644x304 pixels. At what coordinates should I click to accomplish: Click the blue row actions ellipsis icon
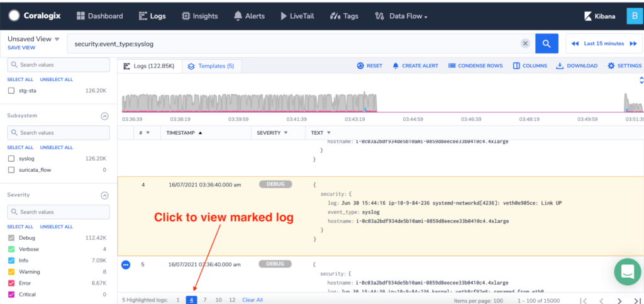pos(126,265)
